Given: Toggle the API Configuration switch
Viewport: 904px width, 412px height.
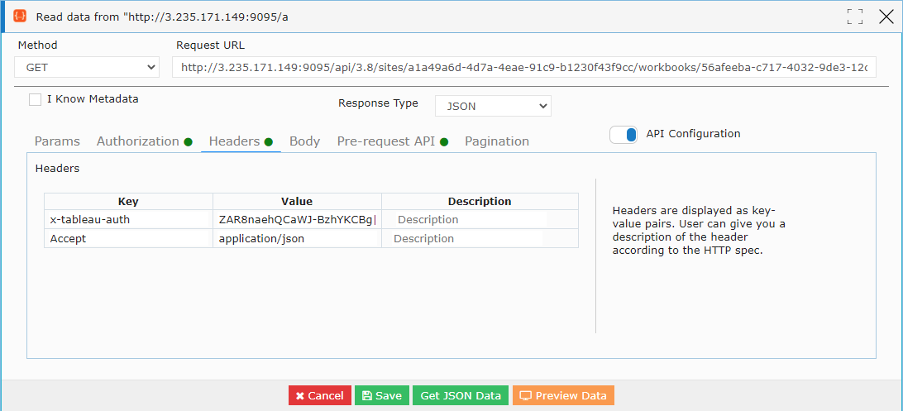Looking at the screenshot, I should (623, 135).
